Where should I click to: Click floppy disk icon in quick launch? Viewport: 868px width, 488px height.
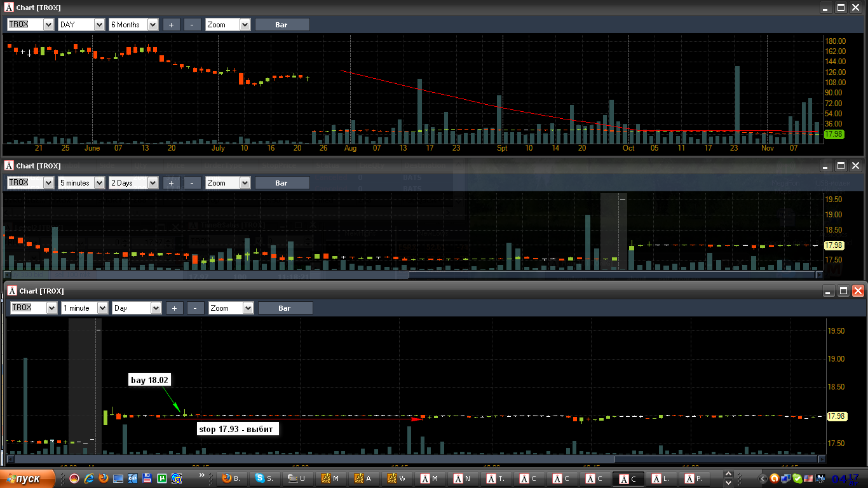coord(147,478)
